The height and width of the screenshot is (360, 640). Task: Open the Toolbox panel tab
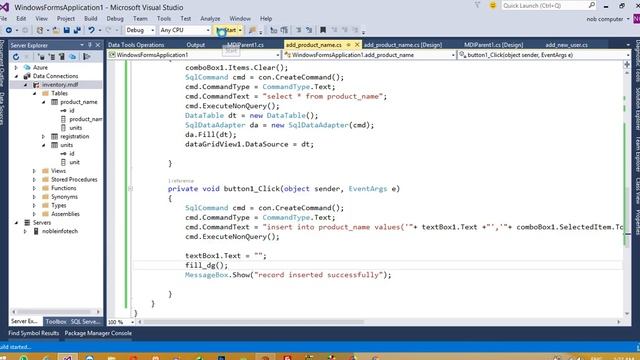(56, 322)
